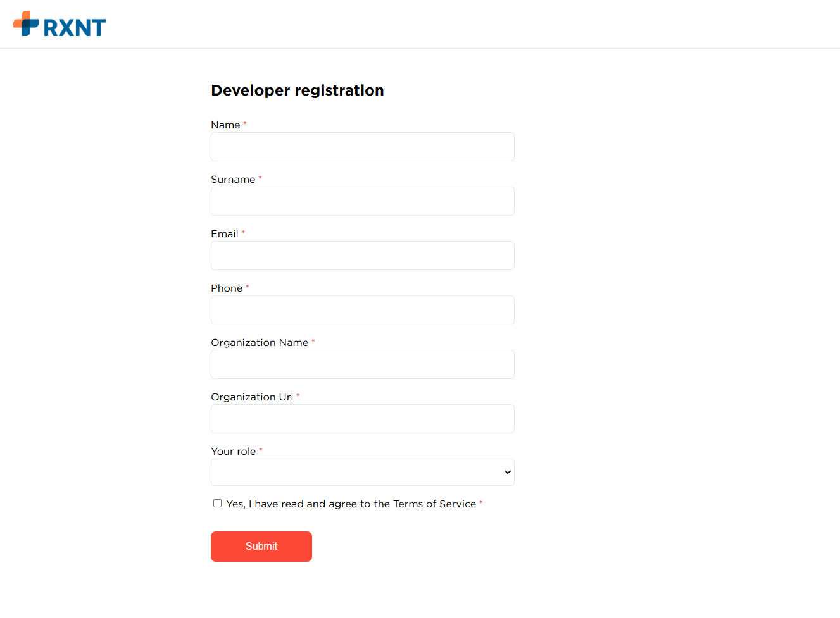
Task: Click the "Phone" field label
Action: (226, 288)
